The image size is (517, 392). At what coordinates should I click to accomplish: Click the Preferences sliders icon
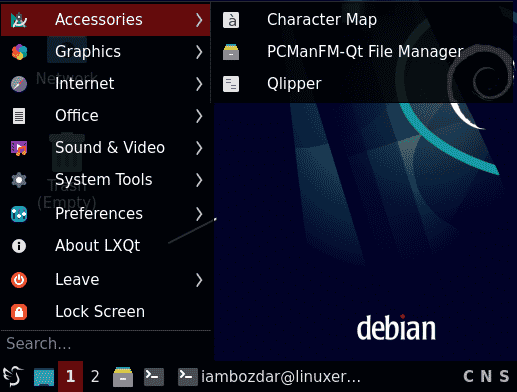click(x=19, y=214)
